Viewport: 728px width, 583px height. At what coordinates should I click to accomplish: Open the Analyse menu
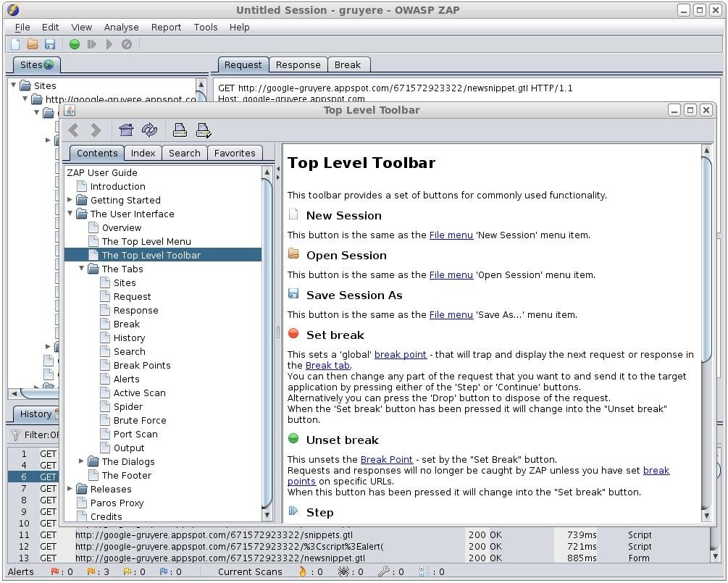tap(121, 28)
